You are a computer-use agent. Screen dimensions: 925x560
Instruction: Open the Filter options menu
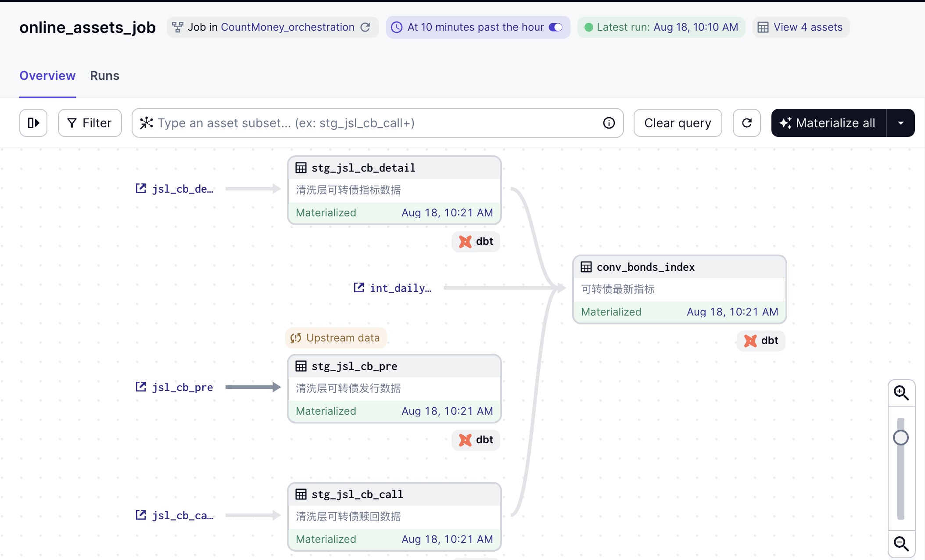click(90, 123)
